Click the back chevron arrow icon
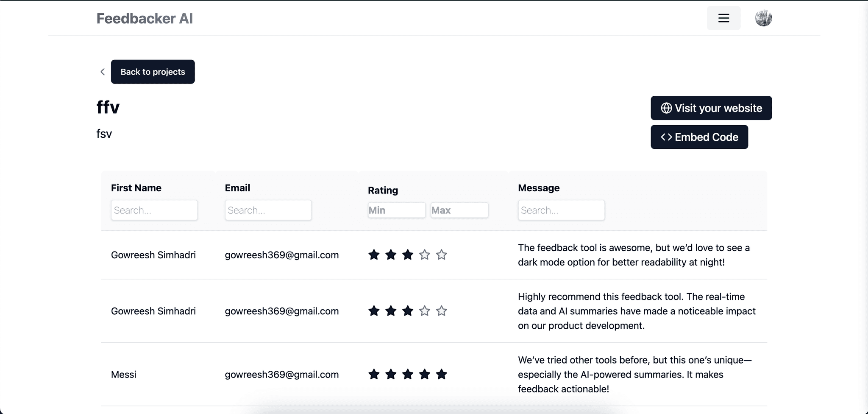This screenshot has width=868, height=414. (103, 72)
